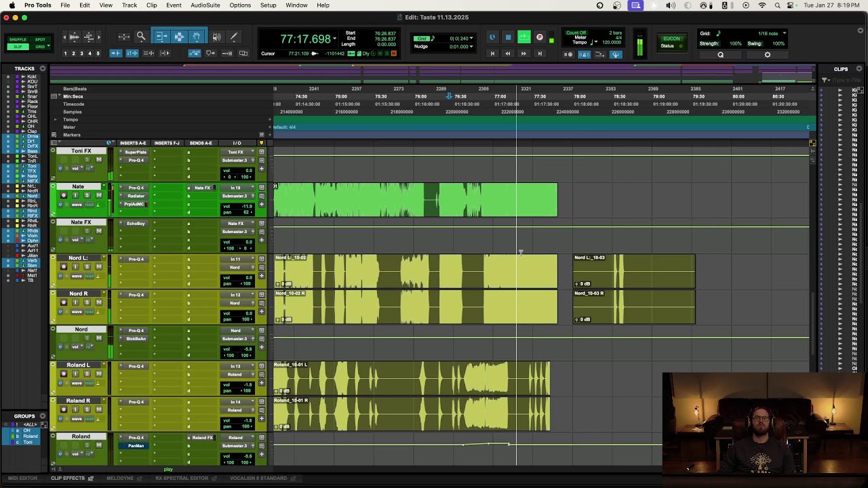Open the AudioSuite menu
The width and height of the screenshot is (868, 488).
tap(205, 5)
